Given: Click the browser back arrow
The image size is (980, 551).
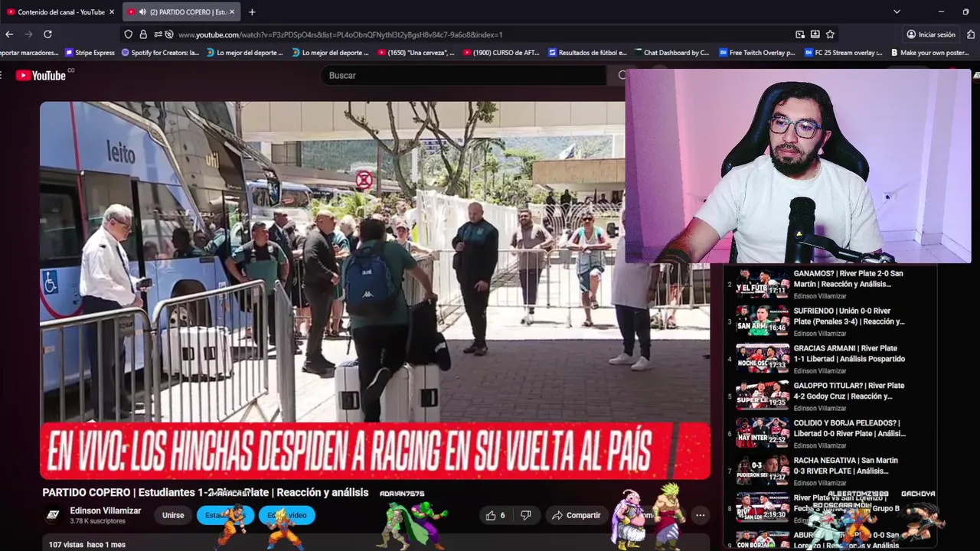Looking at the screenshot, I should 9,34.
